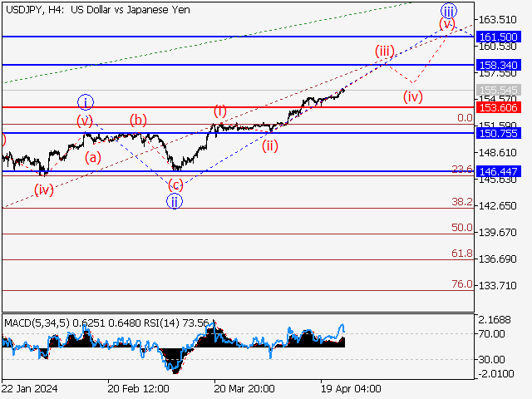
Task: Select the blue 161.500 price level label
Action: 498,37
